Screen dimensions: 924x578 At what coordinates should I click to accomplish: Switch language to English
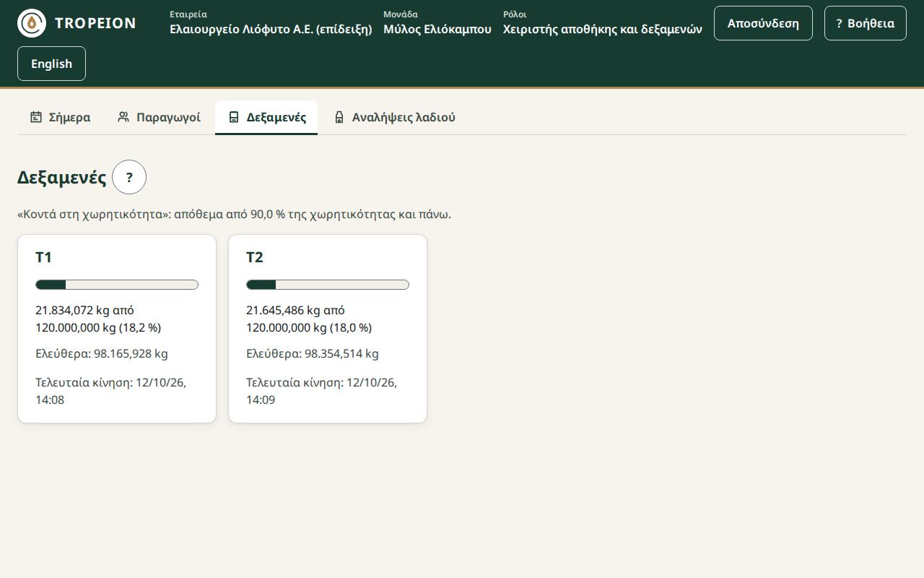pos(51,64)
